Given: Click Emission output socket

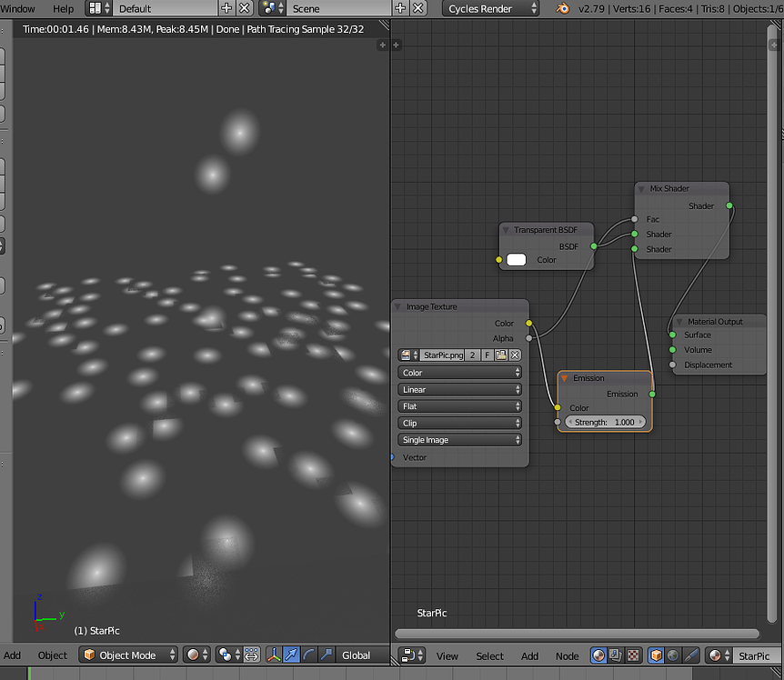Looking at the screenshot, I should point(652,394).
